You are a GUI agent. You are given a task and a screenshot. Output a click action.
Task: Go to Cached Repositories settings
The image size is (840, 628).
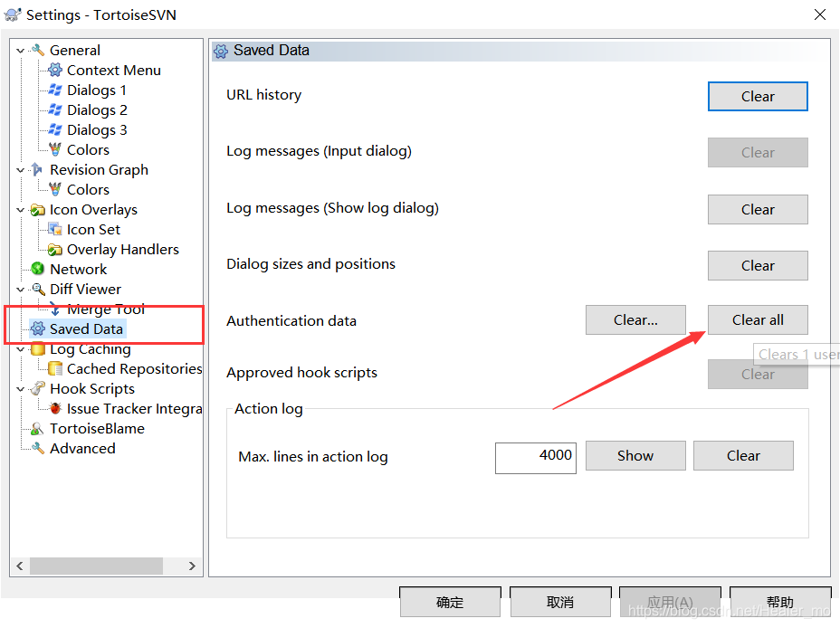pyautogui.click(x=135, y=368)
